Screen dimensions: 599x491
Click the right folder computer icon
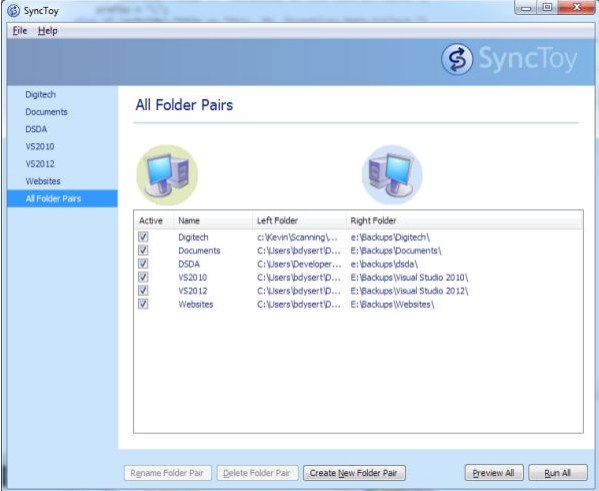[392, 175]
